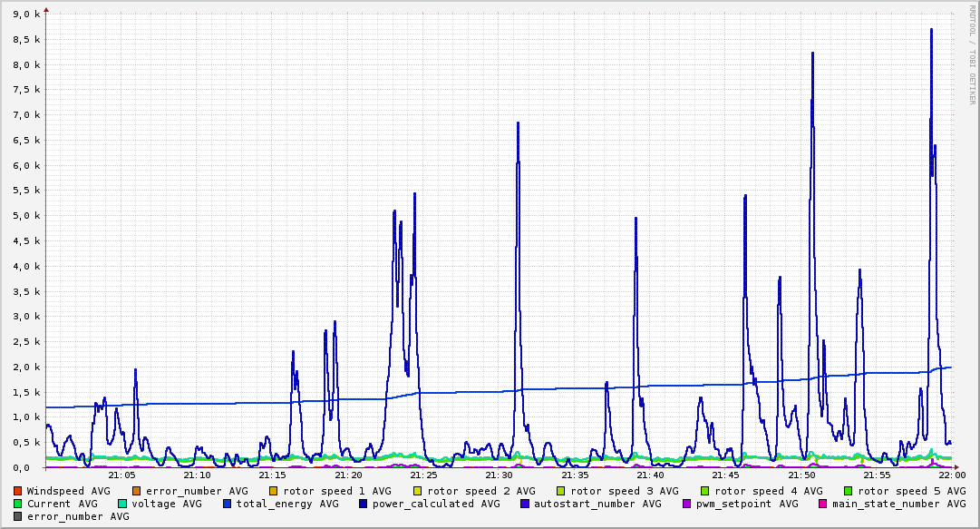Click the gray error_number AVG swatch
The width and height of the screenshot is (980, 529).
(x=17, y=516)
